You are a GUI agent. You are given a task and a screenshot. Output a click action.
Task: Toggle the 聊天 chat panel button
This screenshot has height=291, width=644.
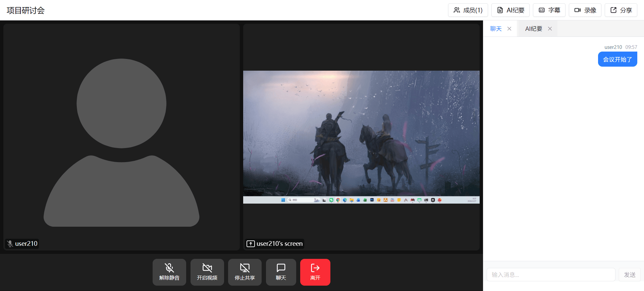pyautogui.click(x=281, y=272)
